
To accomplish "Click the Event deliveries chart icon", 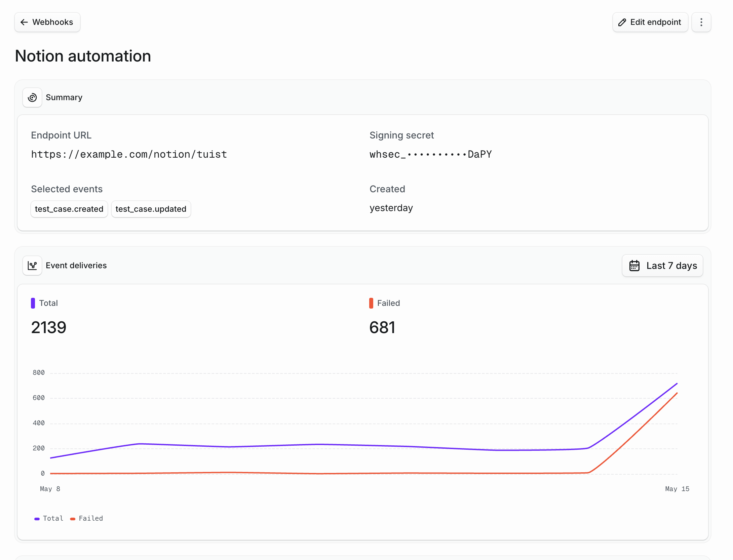I will [32, 266].
